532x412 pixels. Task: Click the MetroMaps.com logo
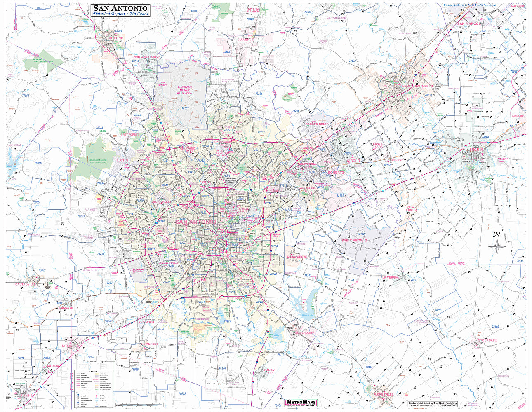click(x=301, y=403)
